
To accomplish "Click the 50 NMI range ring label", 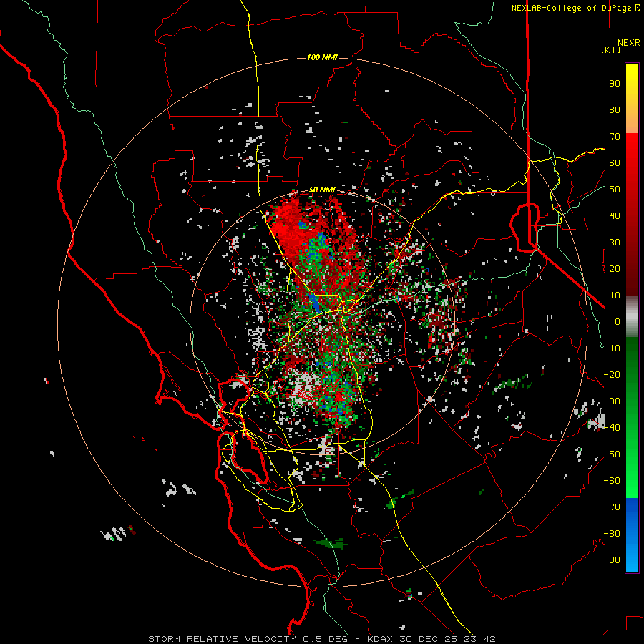I will [322, 190].
